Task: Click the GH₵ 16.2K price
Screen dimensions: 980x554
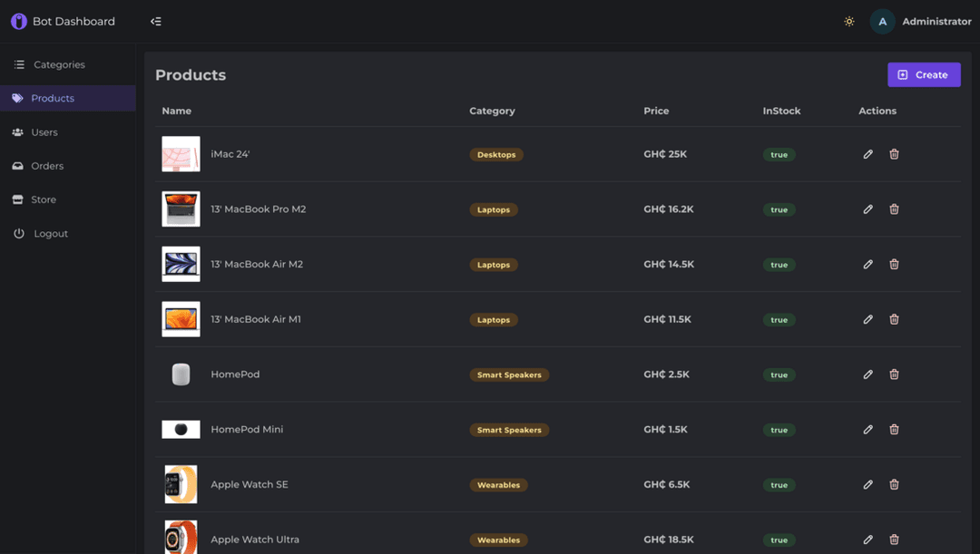Action: coord(669,209)
